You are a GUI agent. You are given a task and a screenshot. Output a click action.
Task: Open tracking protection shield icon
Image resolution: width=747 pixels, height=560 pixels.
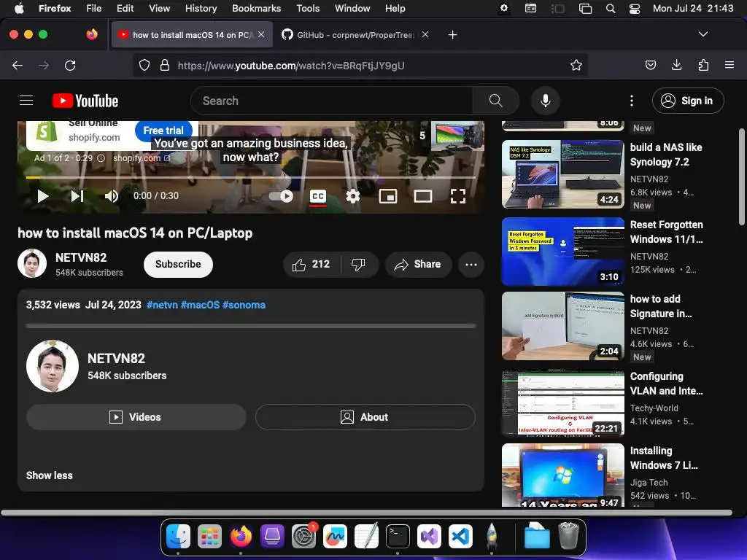coord(144,65)
